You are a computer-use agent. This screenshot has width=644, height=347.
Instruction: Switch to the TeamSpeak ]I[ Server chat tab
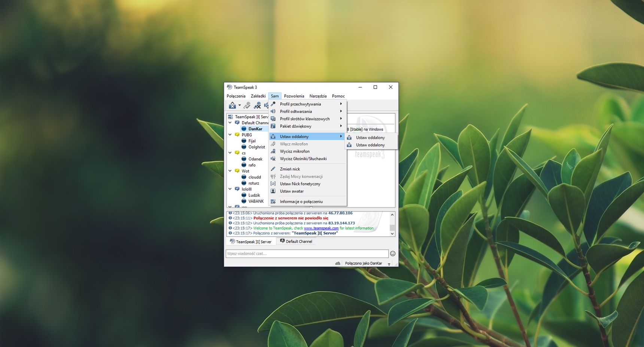250,242
